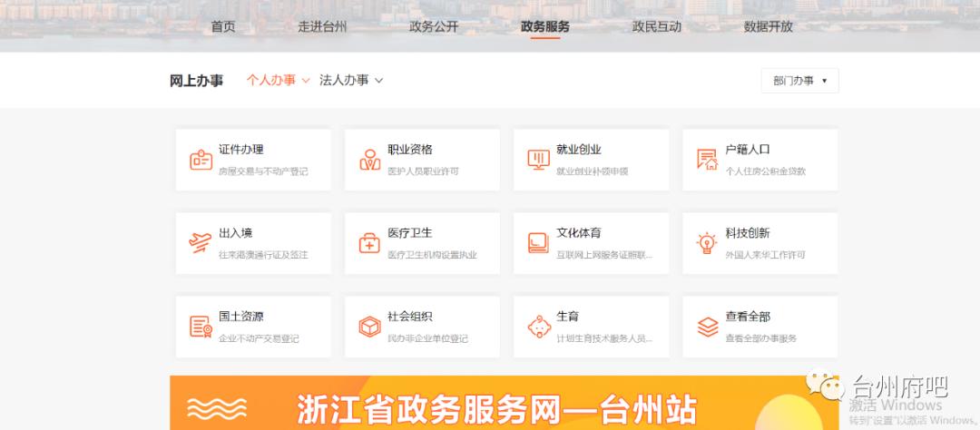The image size is (980, 430).
Task: Open the 医疗卫生 title link
Action: [x=410, y=233]
